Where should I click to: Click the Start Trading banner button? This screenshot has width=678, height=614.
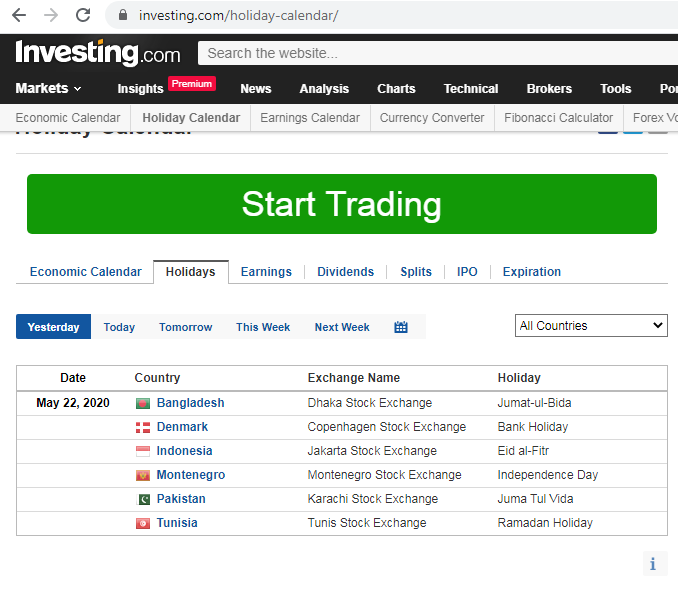[342, 204]
